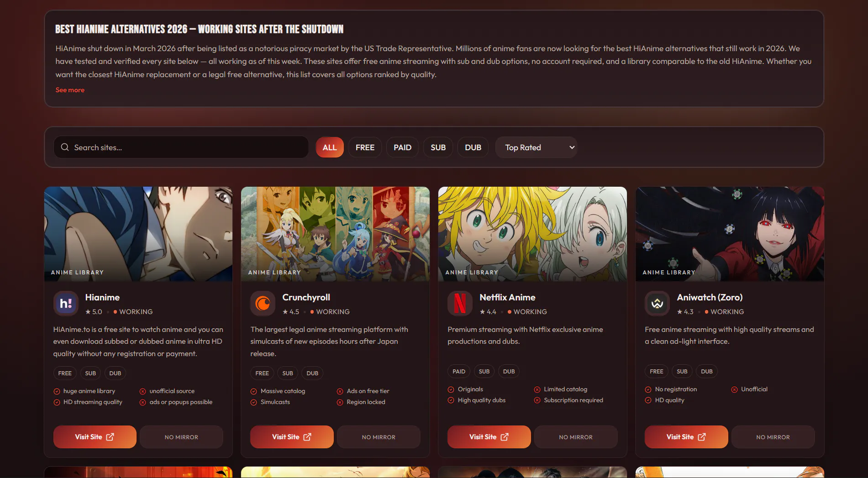Click the external-link icon on Netflix Anime Visit Site

[x=505, y=437]
